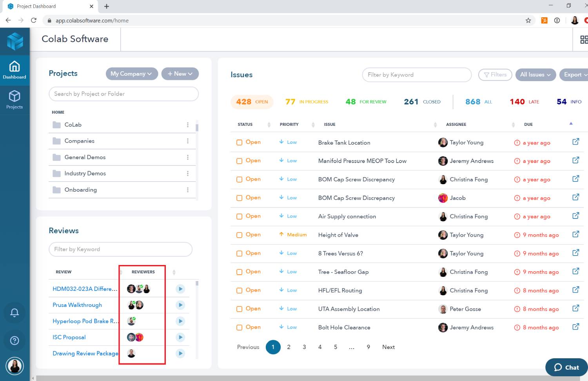Expand the My Company dropdown
The width and height of the screenshot is (588, 381).
coord(132,74)
